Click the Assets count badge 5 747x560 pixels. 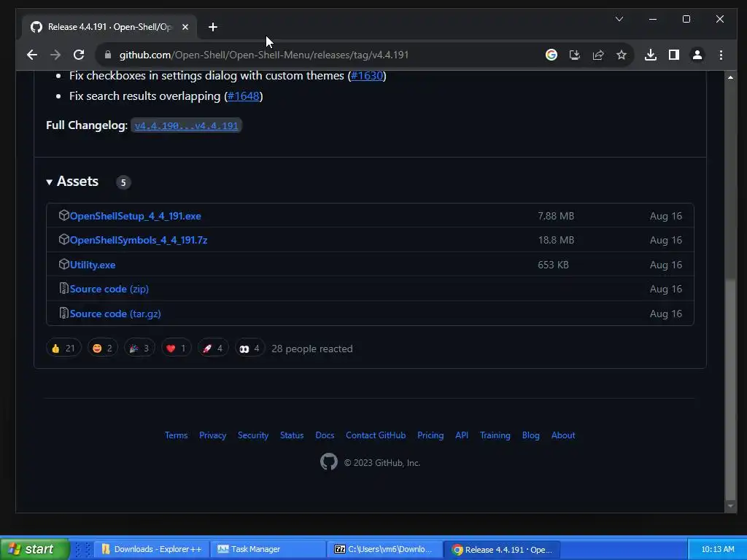[123, 182]
